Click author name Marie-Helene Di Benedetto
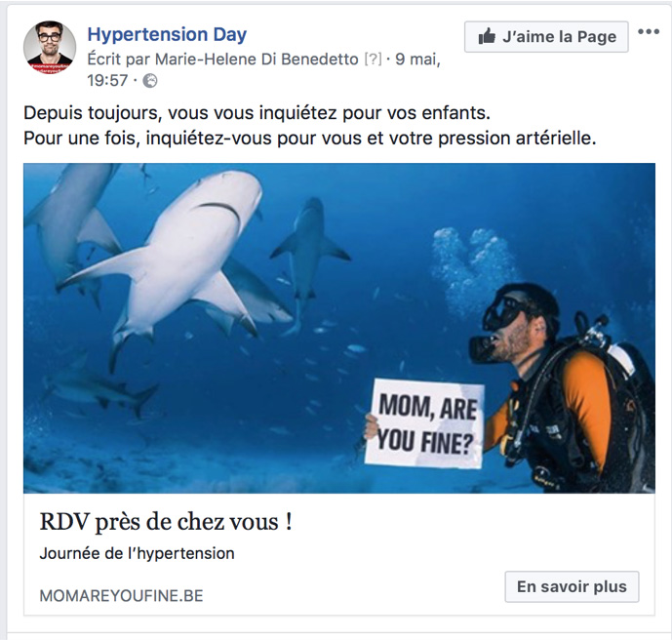Image resolution: width=672 pixels, height=640 pixels. 257,60
